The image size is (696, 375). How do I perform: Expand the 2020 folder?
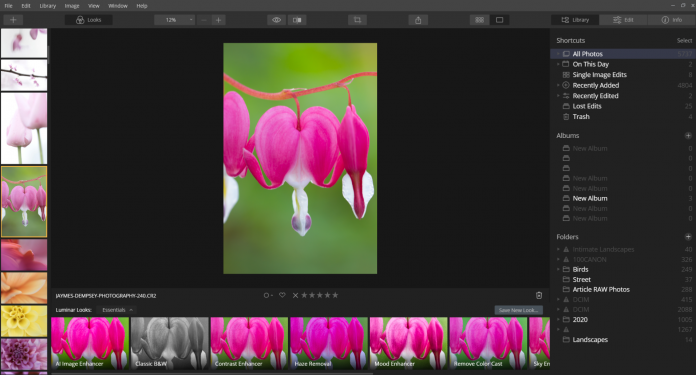click(558, 320)
